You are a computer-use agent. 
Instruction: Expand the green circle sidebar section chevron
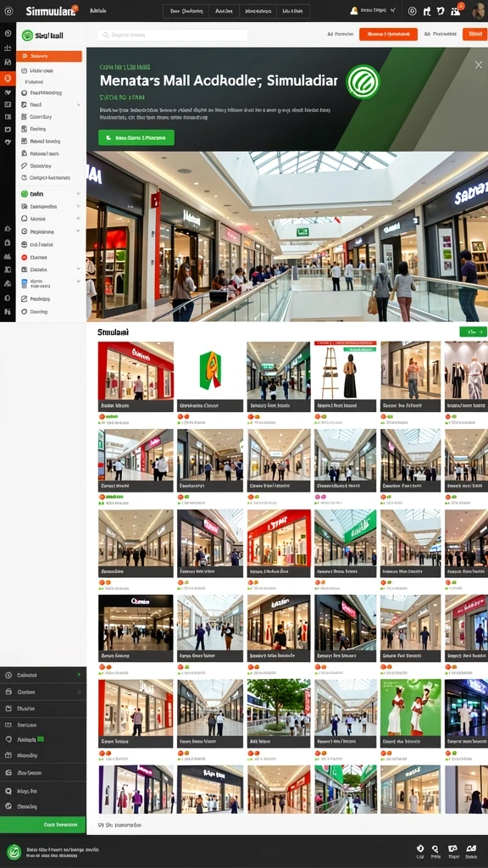(79, 194)
